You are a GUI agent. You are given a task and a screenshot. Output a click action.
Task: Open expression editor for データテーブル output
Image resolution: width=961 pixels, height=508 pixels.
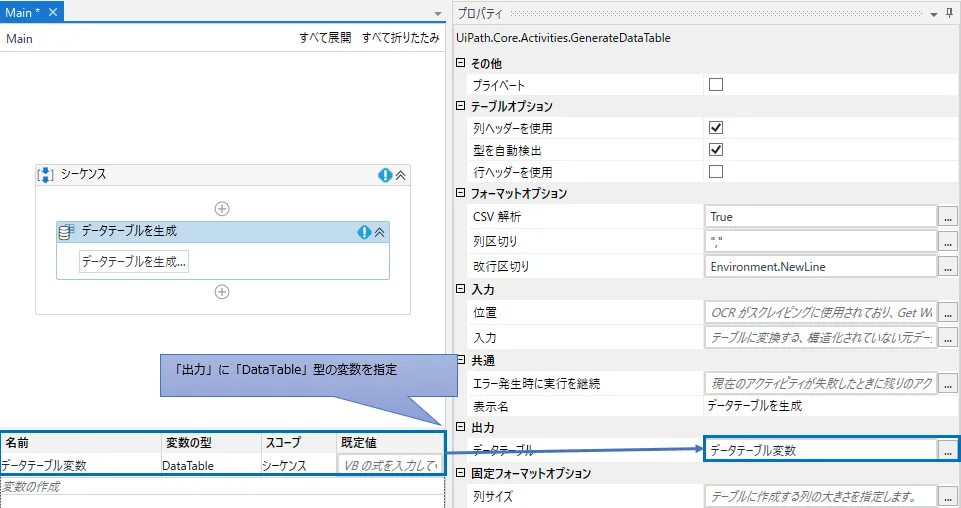tap(948, 450)
